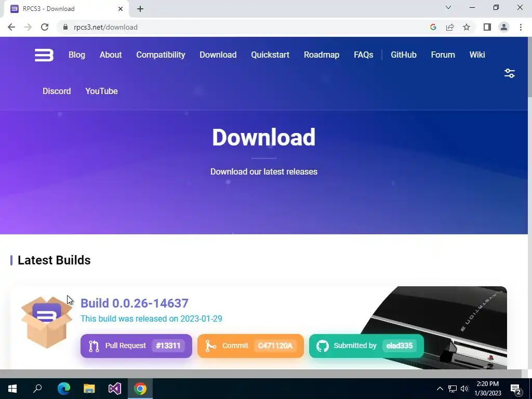Open the Compatibility page

[161, 55]
